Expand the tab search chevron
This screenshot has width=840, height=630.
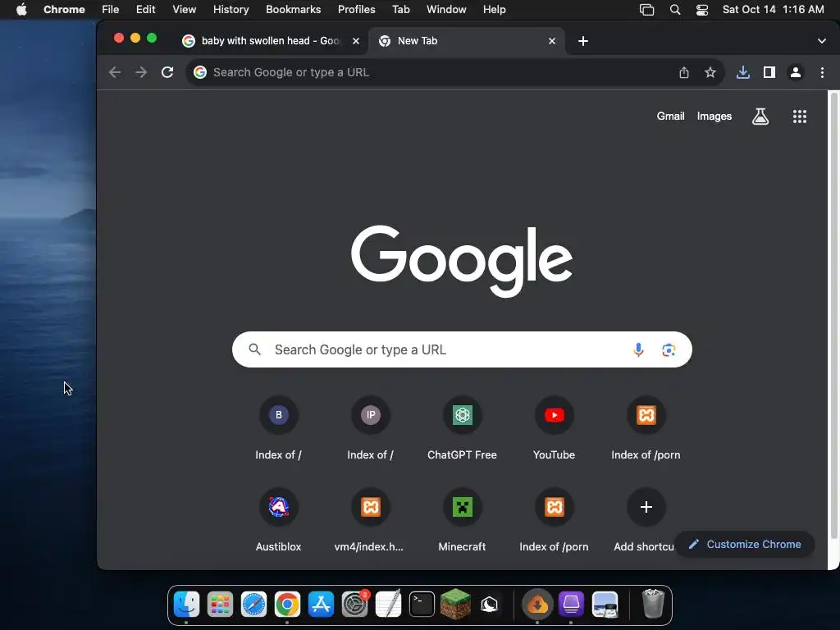tap(821, 41)
